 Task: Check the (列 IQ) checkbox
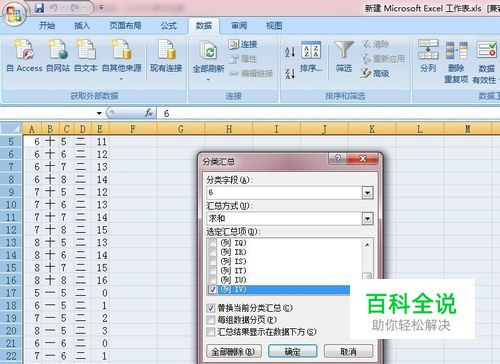(x=212, y=243)
